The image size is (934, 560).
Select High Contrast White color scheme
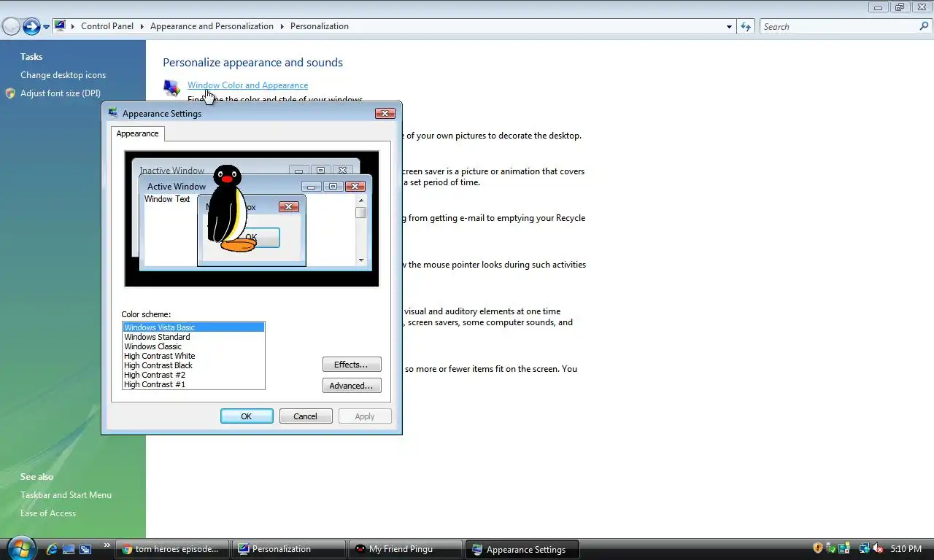(x=193, y=356)
